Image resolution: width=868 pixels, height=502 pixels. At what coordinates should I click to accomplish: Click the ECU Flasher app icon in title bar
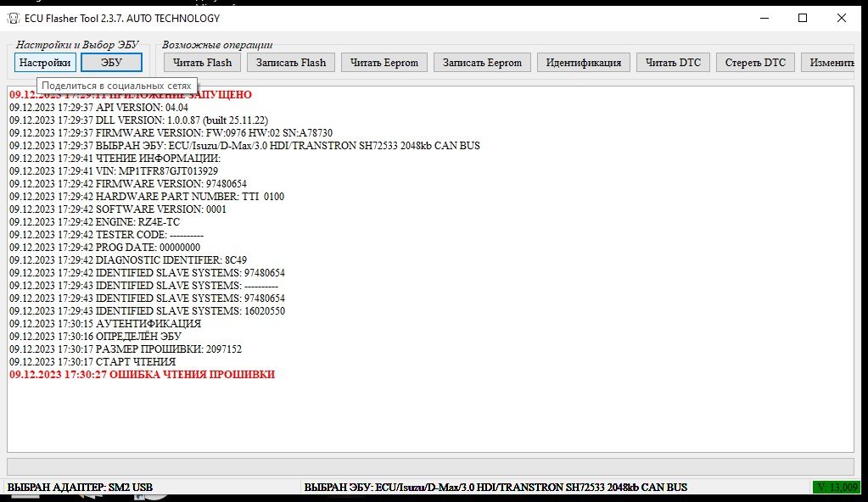click(x=14, y=19)
